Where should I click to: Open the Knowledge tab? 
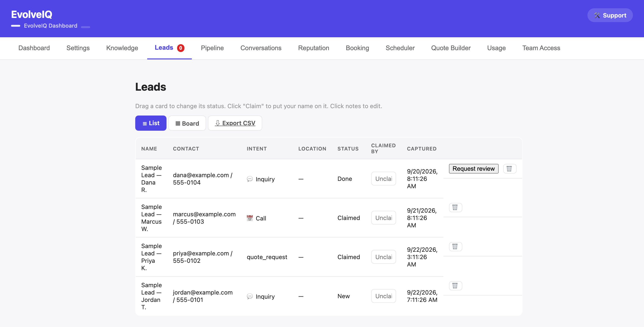point(122,48)
